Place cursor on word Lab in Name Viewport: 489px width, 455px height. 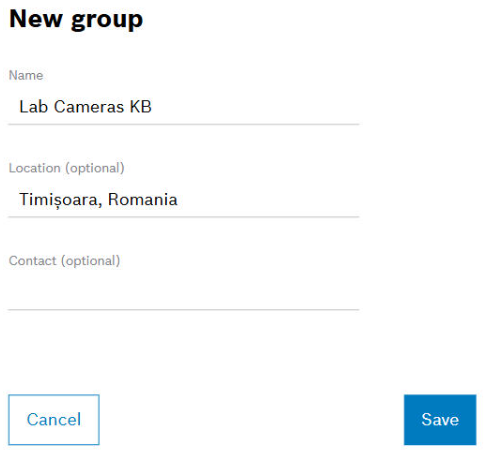click(x=33, y=107)
